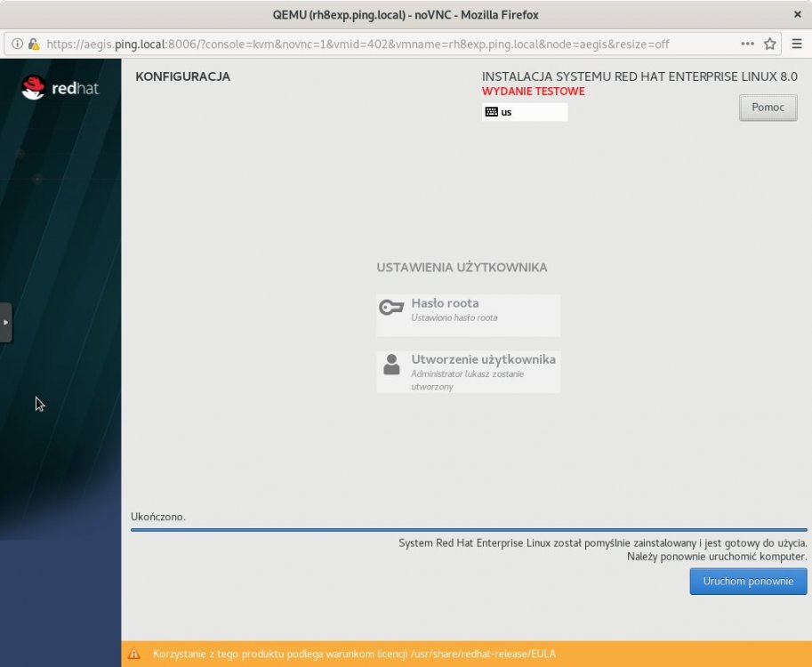Click the Uruchom ponownie reboot button
Image resolution: width=812 pixels, height=667 pixels.
(x=748, y=581)
